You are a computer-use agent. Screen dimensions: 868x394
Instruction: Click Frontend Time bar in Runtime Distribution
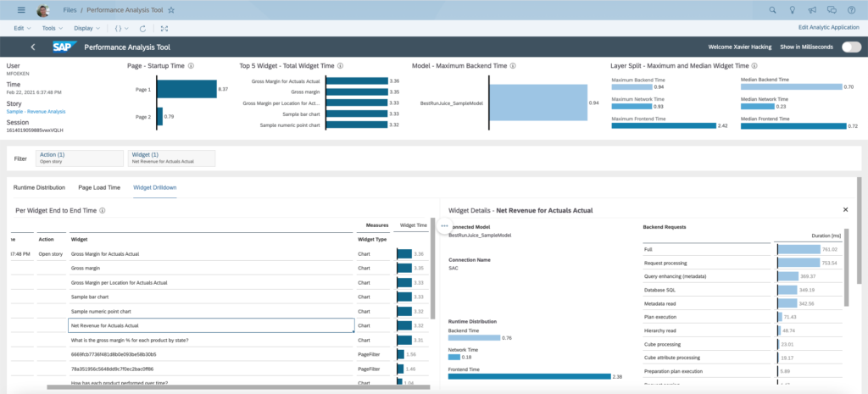tap(529, 376)
